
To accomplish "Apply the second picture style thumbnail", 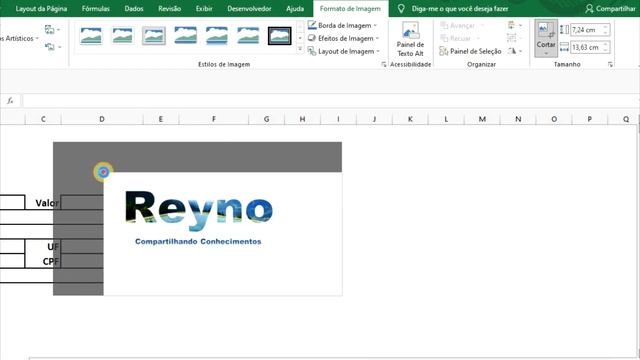I will [122, 36].
